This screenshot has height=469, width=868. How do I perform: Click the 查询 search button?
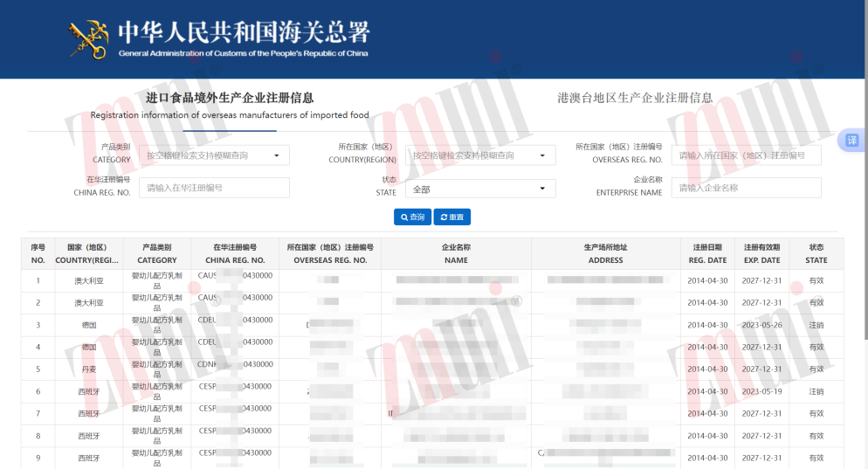coord(412,217)
